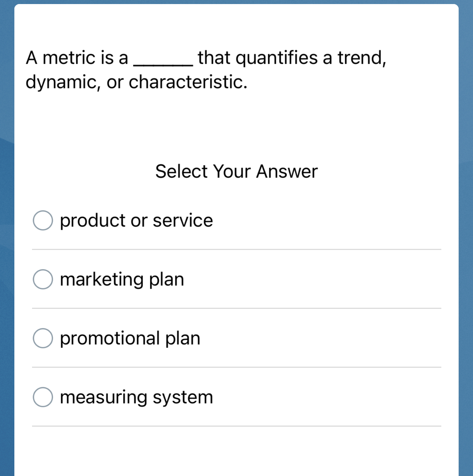Click the 'measuring system' answer label

click(x=136, y=397)
